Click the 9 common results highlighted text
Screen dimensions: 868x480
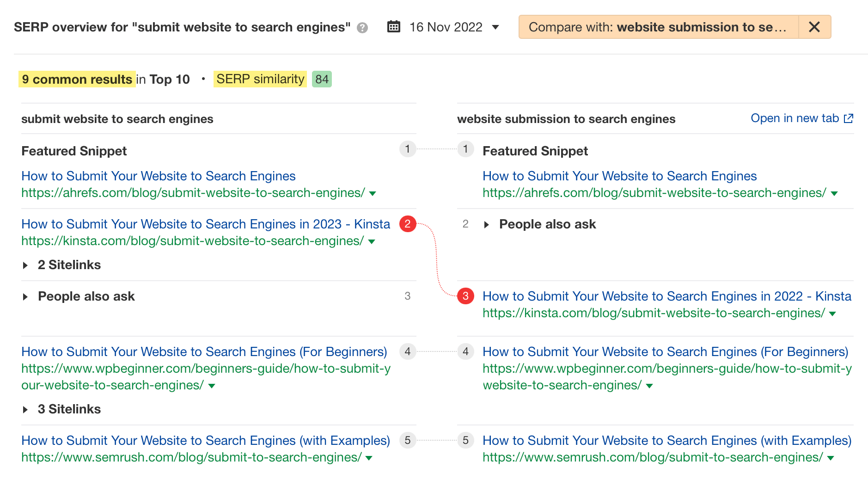[x=76, y=79]
